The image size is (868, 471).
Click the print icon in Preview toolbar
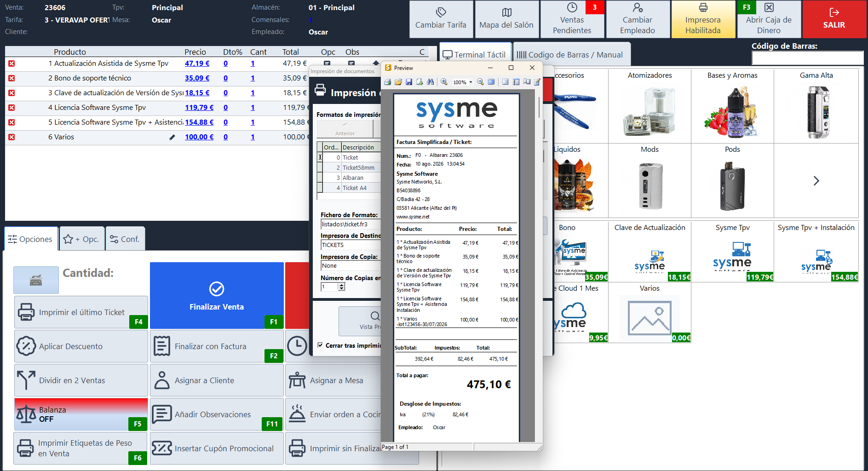[x=388, y=82]
